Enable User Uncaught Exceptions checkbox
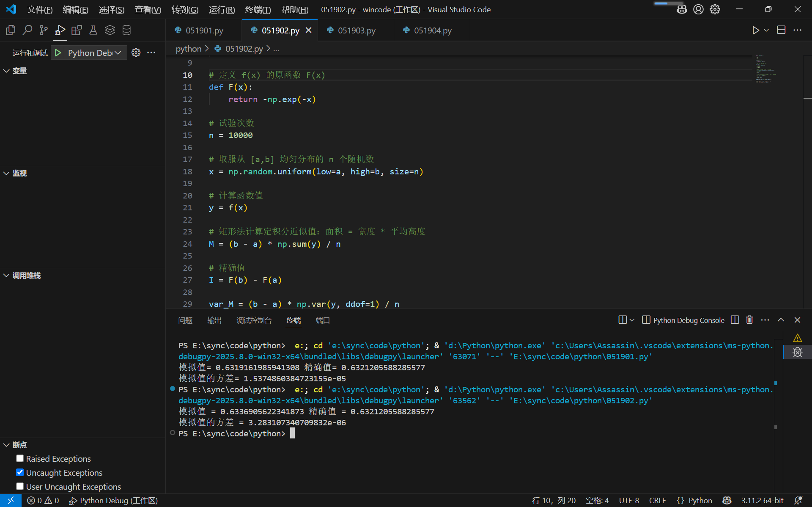The height and width of the screenshot is (507, 812). point(20,486)
